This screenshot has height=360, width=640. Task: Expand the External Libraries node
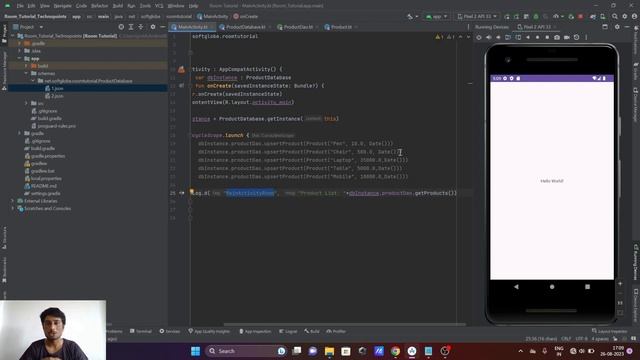click(13, 201)
